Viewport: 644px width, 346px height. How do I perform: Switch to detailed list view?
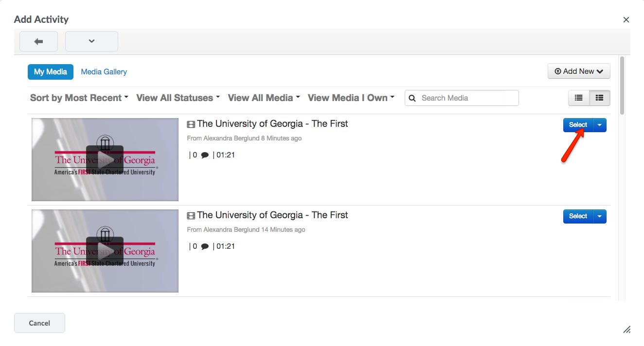599,98
